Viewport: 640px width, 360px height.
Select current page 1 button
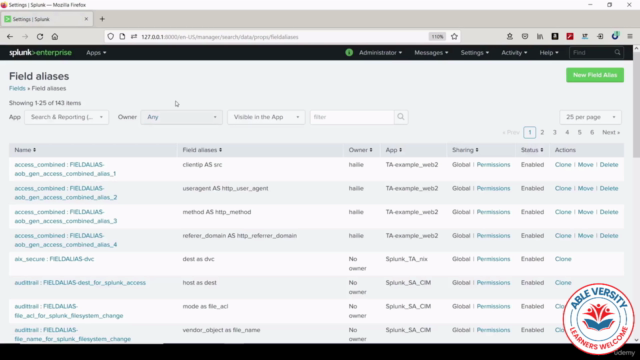(530, 132)
